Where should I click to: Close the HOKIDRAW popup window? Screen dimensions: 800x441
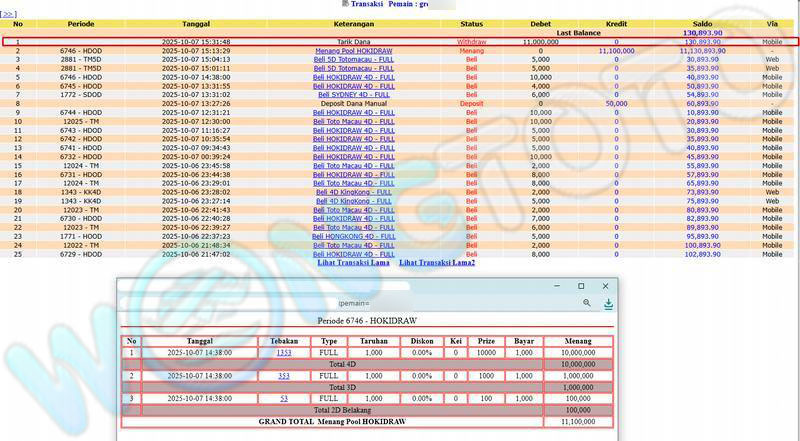[606, 286]
